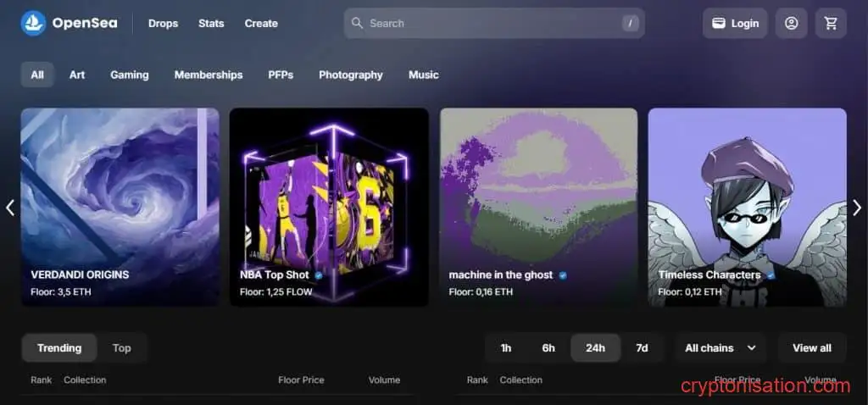
Task: Click Floor: 0,12 ETH text
Action: pos(690,291)
